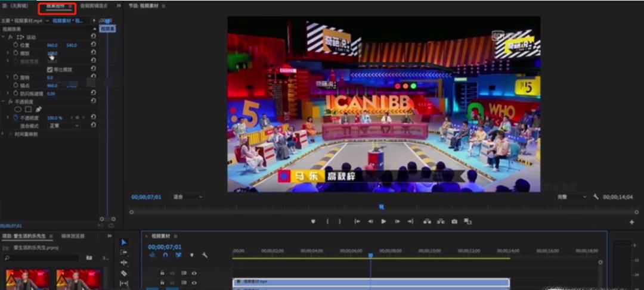Click the Lift button
This screenshot has height=290, width=644.
427,222
